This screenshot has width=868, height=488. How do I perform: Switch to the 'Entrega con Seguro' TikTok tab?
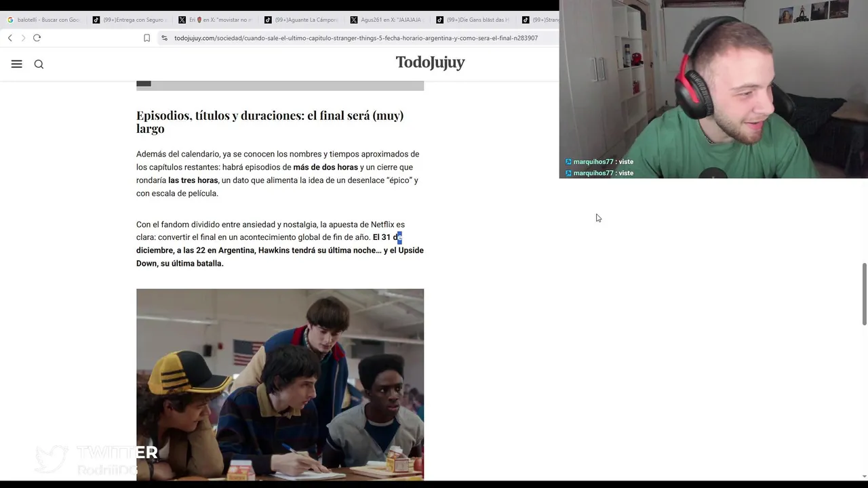(x=130, y=20)
